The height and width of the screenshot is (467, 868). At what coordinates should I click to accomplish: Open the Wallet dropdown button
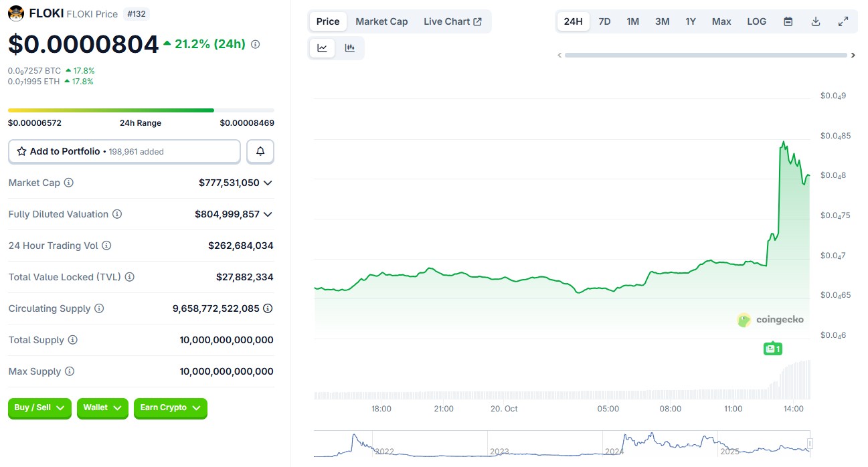coord(102,407)
